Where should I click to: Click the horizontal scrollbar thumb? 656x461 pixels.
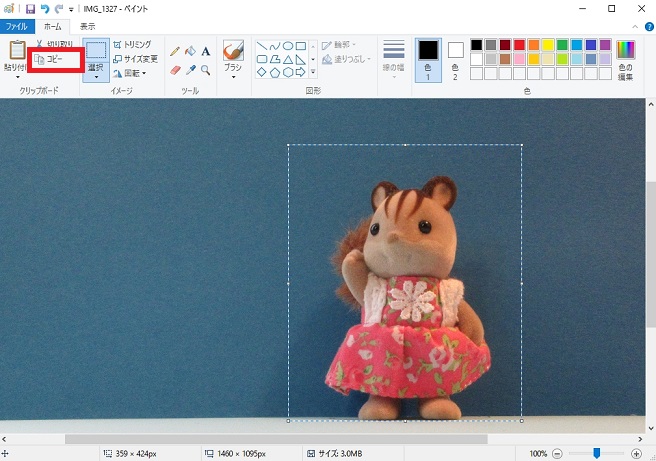tap(276, 439)
